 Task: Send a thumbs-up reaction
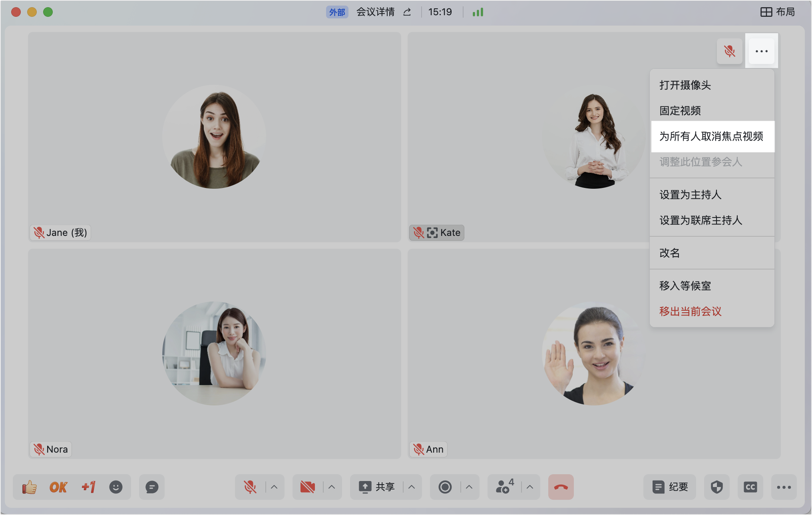tap(30, 487)
